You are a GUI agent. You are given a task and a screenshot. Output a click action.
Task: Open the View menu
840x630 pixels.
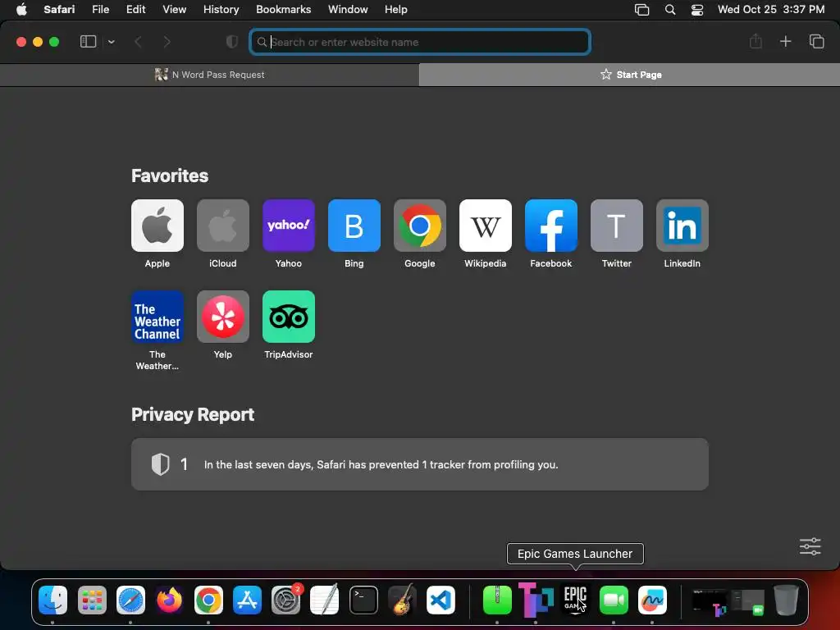[x=174, y=9]
